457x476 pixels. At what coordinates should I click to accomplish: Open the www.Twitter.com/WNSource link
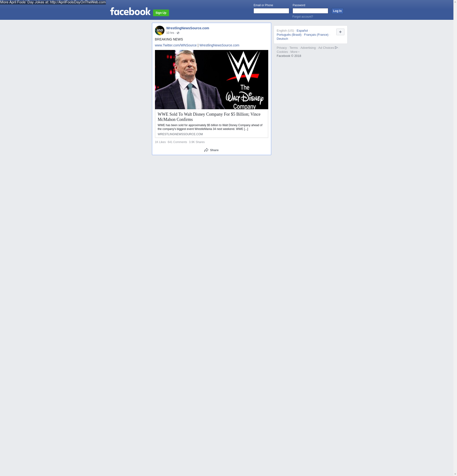click(176, 45)
